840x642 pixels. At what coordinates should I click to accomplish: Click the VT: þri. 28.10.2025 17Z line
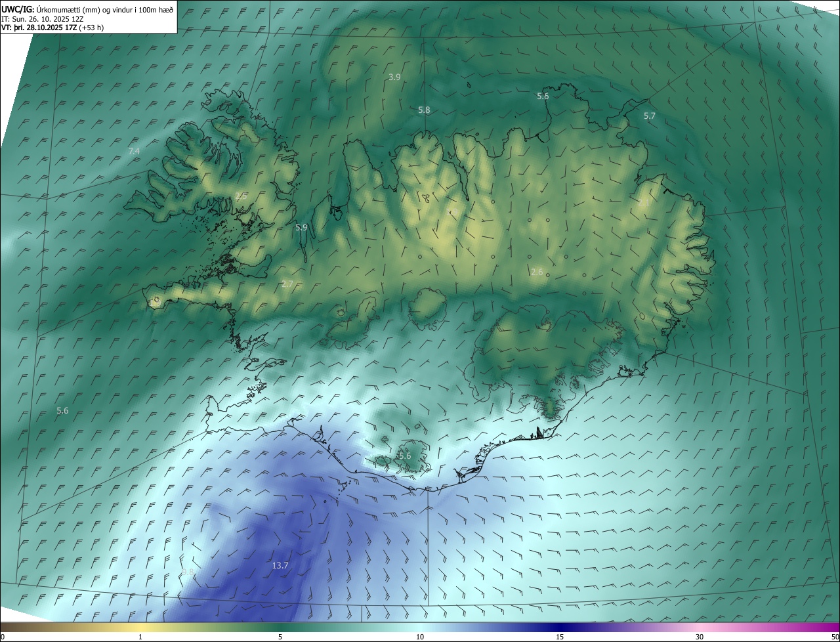coord(52,28)
